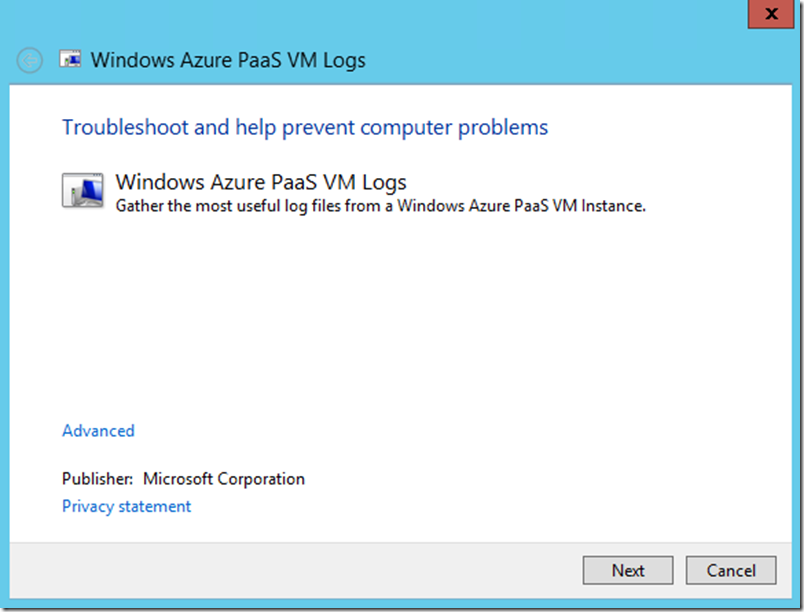This screenshot has width=804, height=612.
Task: Click the Microsoft Corporation publisher name
Action: [224, 479]
